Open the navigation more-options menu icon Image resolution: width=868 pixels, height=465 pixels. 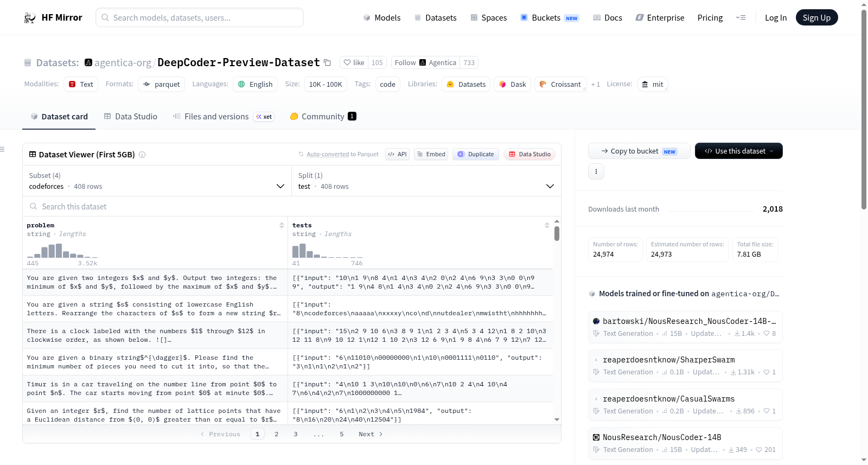coord(741,18)
